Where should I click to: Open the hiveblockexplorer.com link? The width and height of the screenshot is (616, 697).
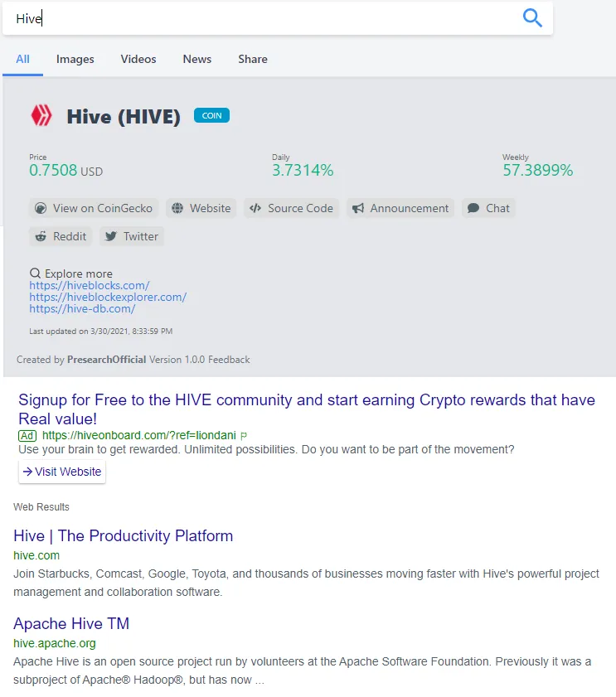click(x=108, y=297)
